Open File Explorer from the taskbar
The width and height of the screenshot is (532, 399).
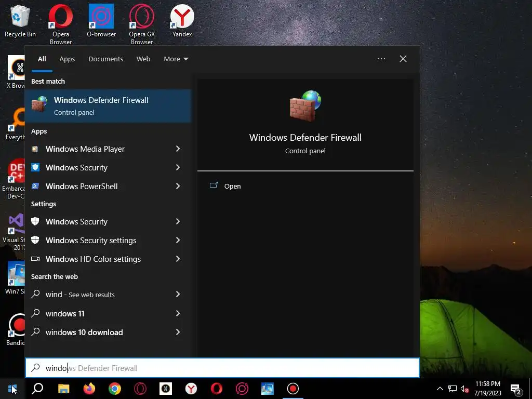pyautogui.click(x=63, y=389)
